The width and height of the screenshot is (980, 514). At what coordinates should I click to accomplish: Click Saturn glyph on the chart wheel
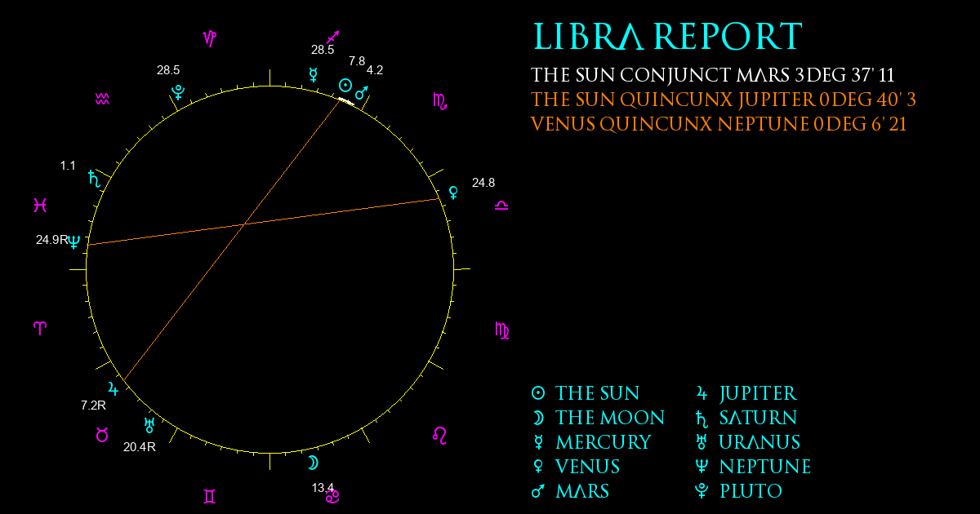click(95, 179)
